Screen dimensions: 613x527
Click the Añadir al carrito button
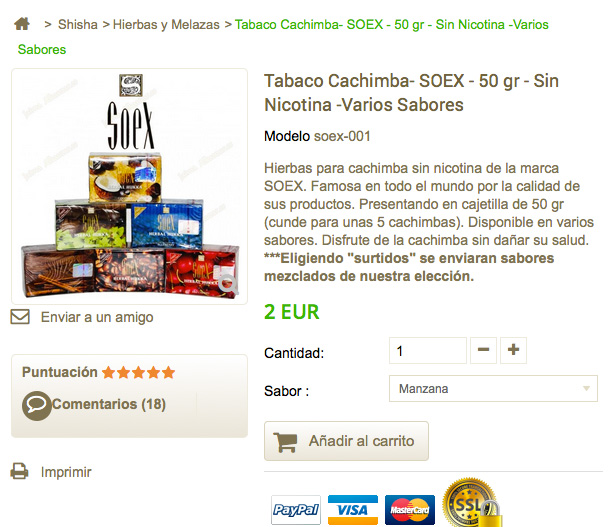pos(346,441)
